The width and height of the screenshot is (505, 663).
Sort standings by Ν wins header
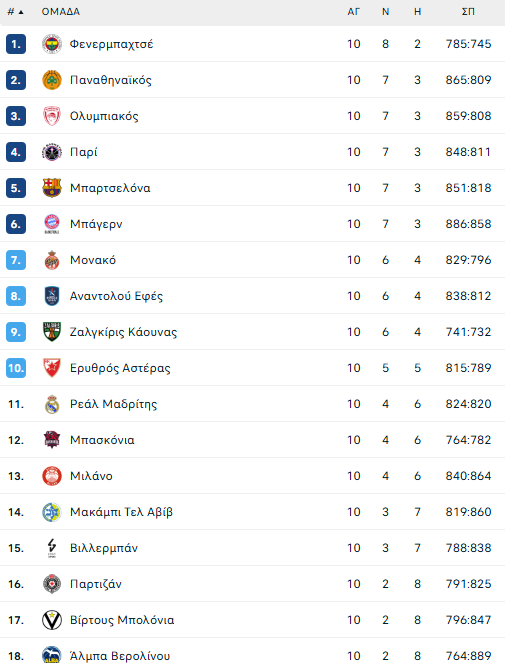point(385,12)
